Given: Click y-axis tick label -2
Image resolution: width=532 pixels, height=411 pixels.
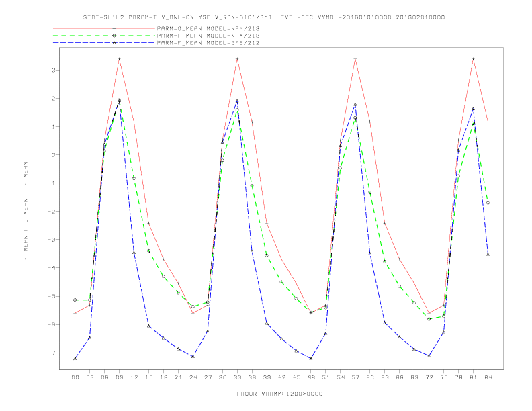Looking at the screenshot, I should [x=51, y=212].
